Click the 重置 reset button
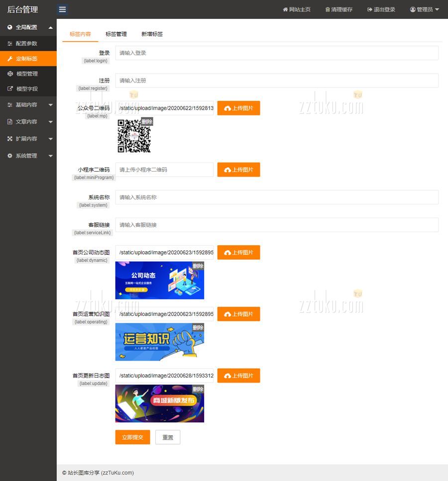This screenshot has width=448, height=481. [168, 437]
